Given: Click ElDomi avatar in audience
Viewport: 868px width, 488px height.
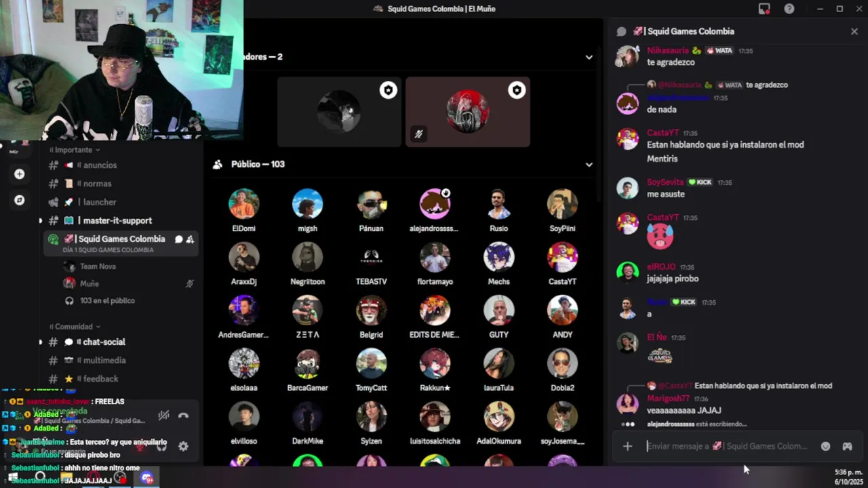Looking at the screenshot, I should coord(244,203).
